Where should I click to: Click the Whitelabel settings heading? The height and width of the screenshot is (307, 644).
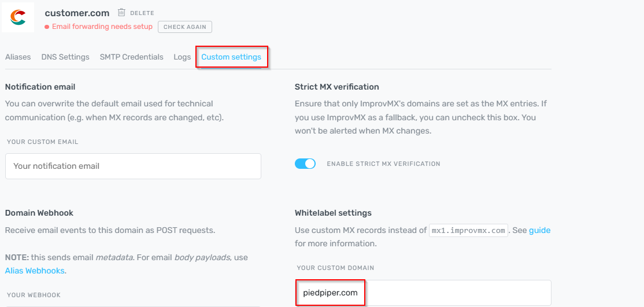pos(333,213)
